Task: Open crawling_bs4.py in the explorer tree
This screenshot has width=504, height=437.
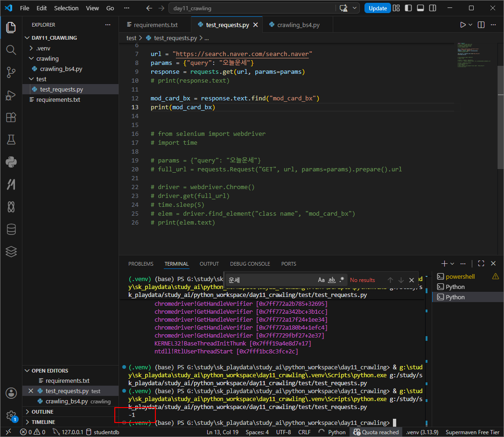Action: click(61, 69)
